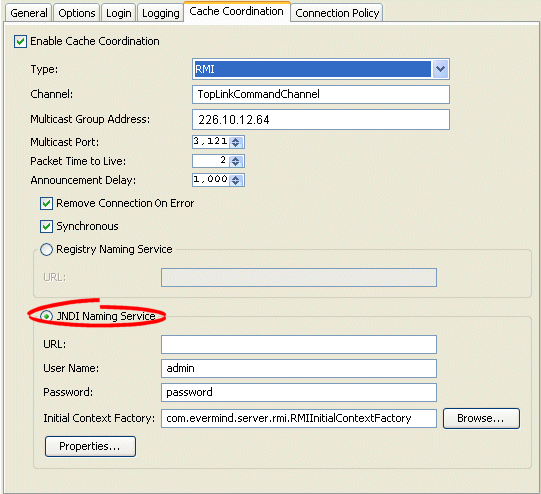Click the JNDI URL input field
Image resolution: width=541 pixels, height=494 pixels.
(299, 344)
